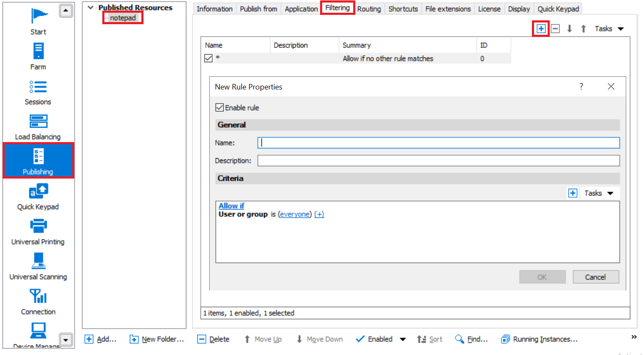Click the remove rule minus icon
This screenshot has width=644, height=355.
(x=555, y=29)
